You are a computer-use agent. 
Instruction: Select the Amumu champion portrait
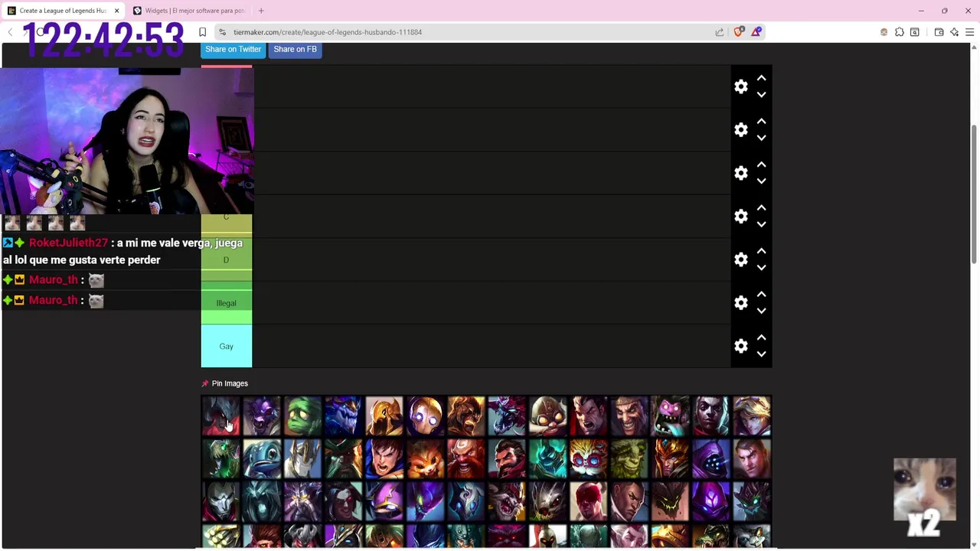coord(302,416)
